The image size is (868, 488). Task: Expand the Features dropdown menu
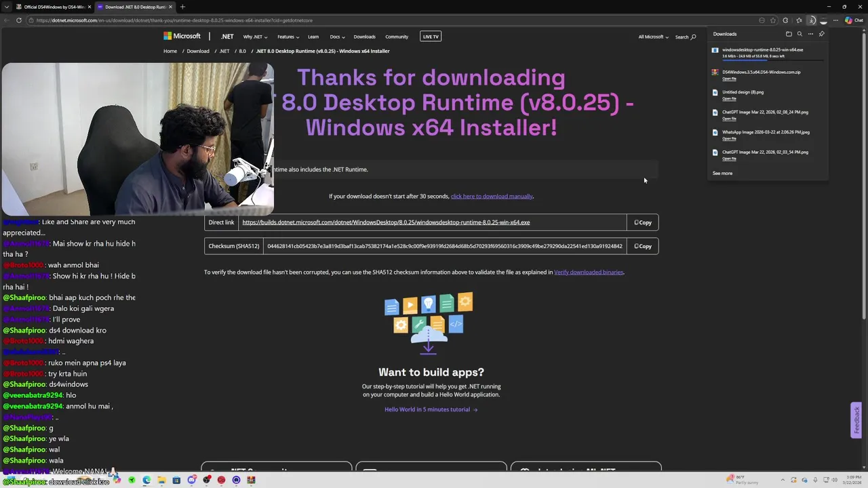point(288,37)
